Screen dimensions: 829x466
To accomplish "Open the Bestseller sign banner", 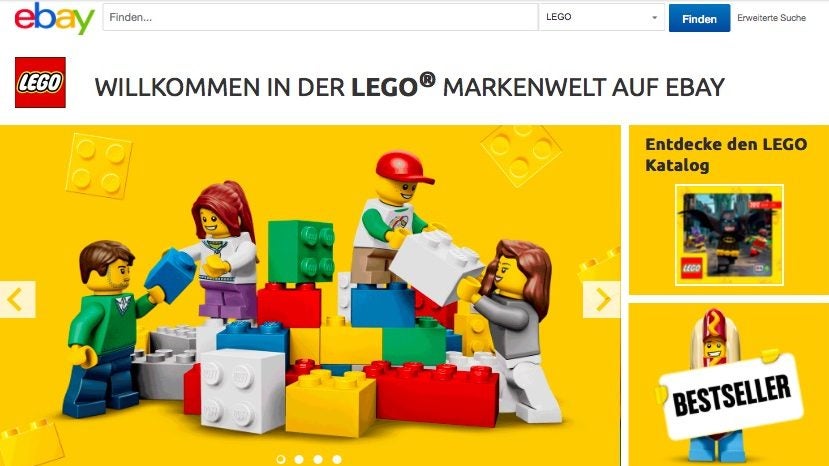I will coord(732,395).
